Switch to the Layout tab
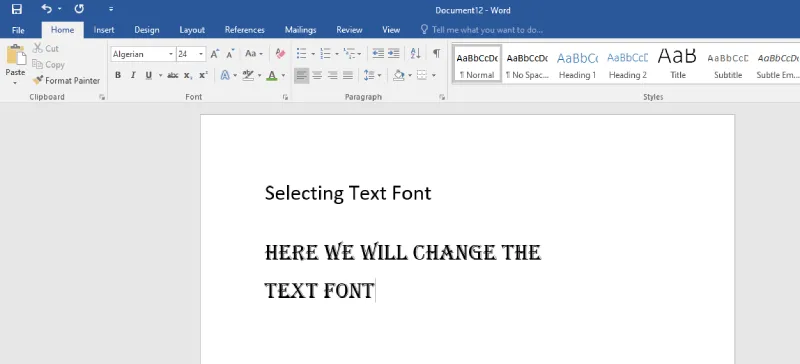 192,30
